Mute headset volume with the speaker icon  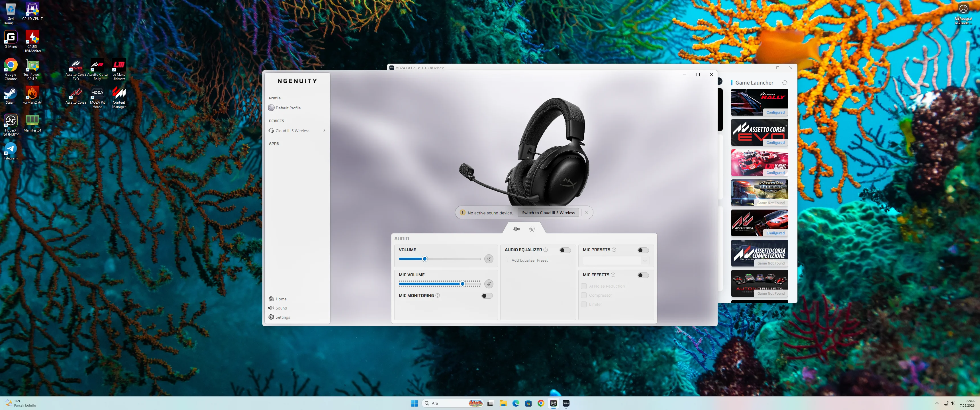click(x=489, y=259)
